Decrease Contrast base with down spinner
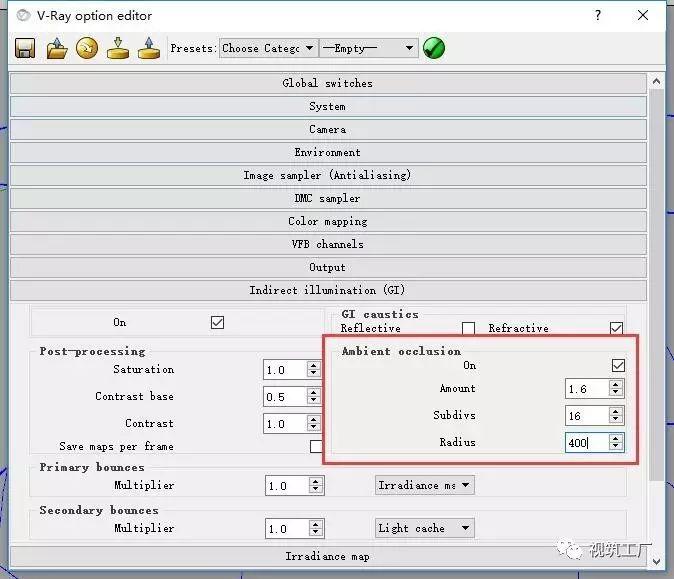Viewport: 674px width, 579px height. 314,401
